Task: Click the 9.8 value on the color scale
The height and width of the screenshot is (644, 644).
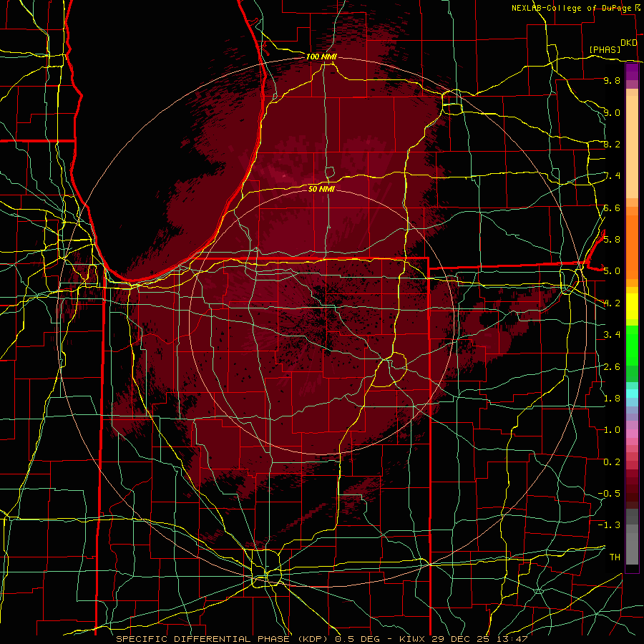Action: coord(612,81)
